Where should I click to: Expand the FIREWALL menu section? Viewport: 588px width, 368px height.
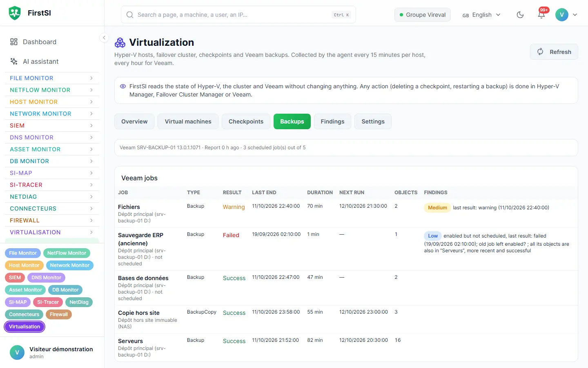pos(52,220)
